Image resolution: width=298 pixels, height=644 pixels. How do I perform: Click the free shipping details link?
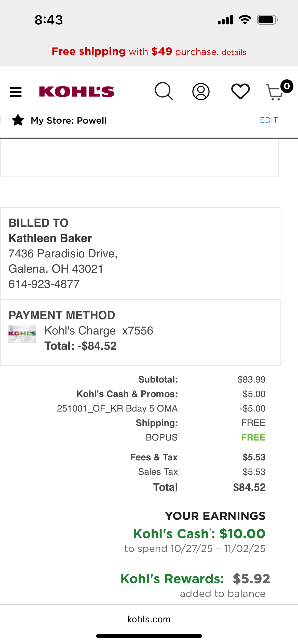[234, 52]
